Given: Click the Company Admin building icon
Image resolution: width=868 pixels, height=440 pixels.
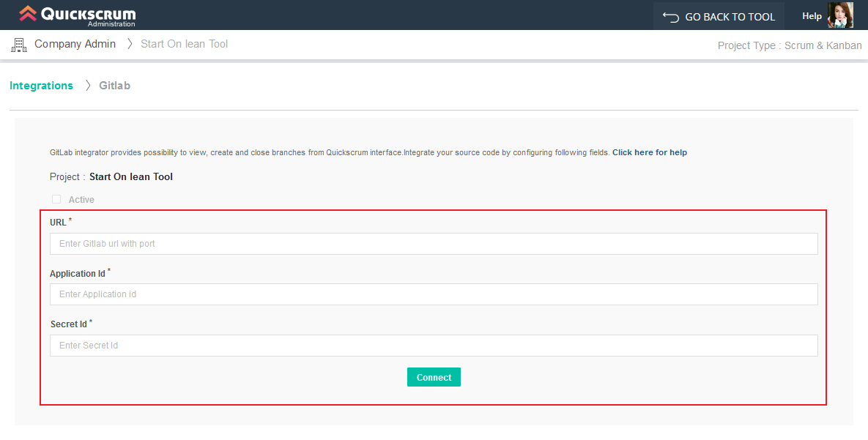Looking at the screenshot, I should pos(19,45).
